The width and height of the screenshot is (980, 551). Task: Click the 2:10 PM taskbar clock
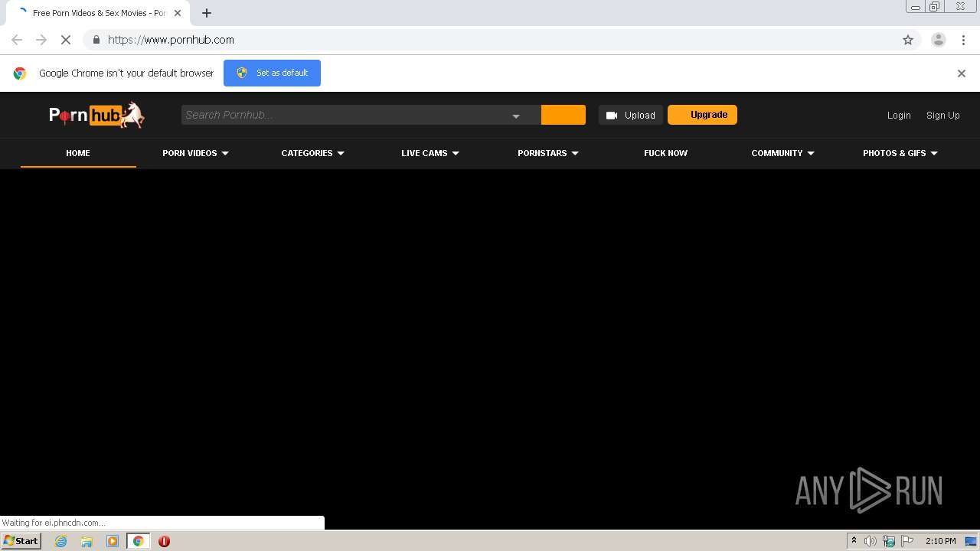[x=940, y=541]
